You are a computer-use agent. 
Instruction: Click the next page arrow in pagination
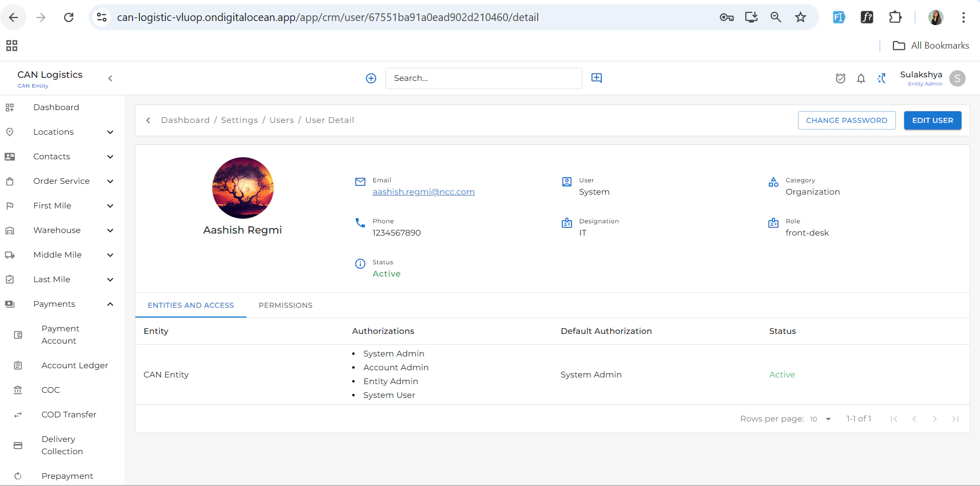tap(935, 419)
